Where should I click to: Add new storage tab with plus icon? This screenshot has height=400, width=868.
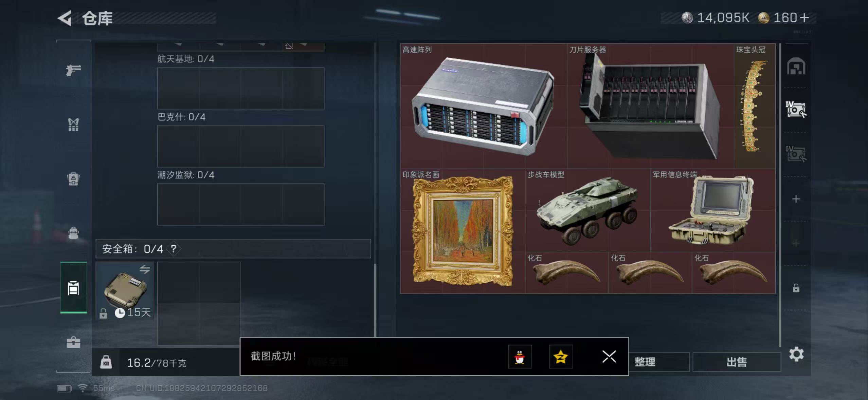point(796,199)
